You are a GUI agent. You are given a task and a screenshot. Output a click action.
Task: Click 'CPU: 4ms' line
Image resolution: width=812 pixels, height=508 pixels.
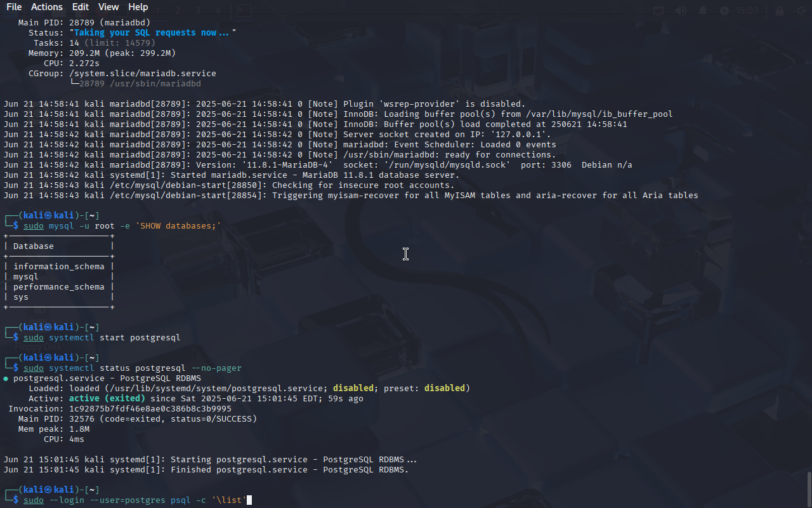click(64, 439)
